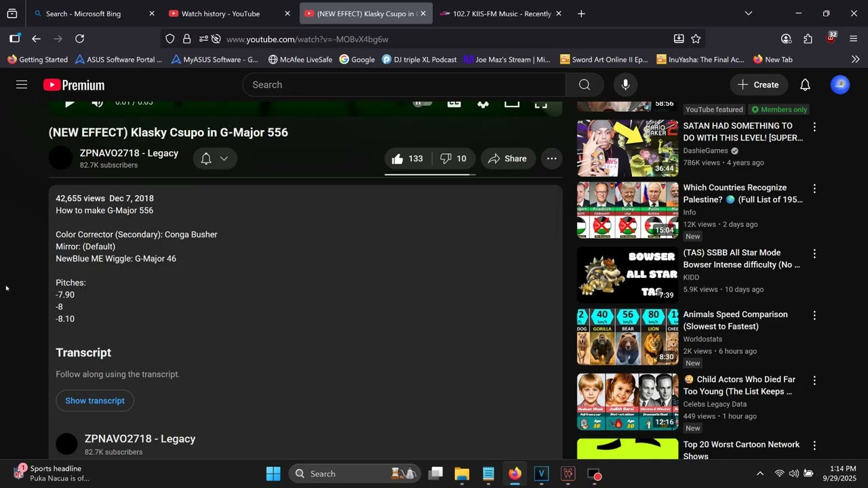Open the DJ triple XL Podcast bookmark

click(420, 60)
